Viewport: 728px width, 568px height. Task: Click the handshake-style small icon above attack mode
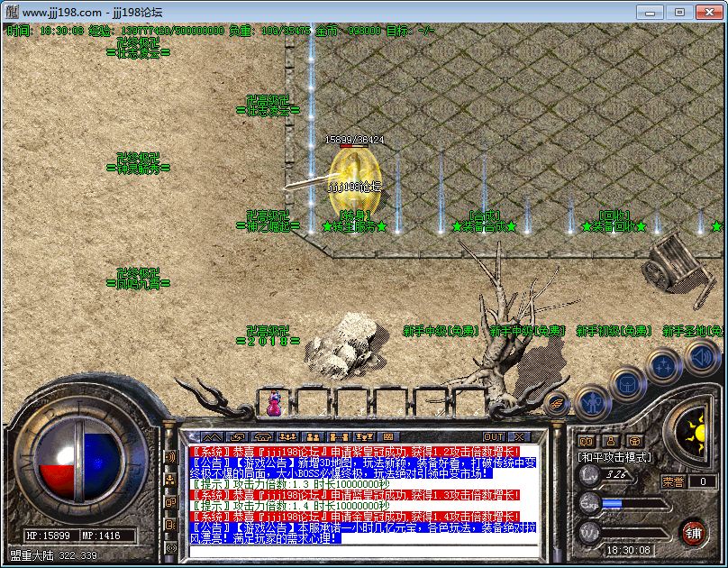[587, 441]
